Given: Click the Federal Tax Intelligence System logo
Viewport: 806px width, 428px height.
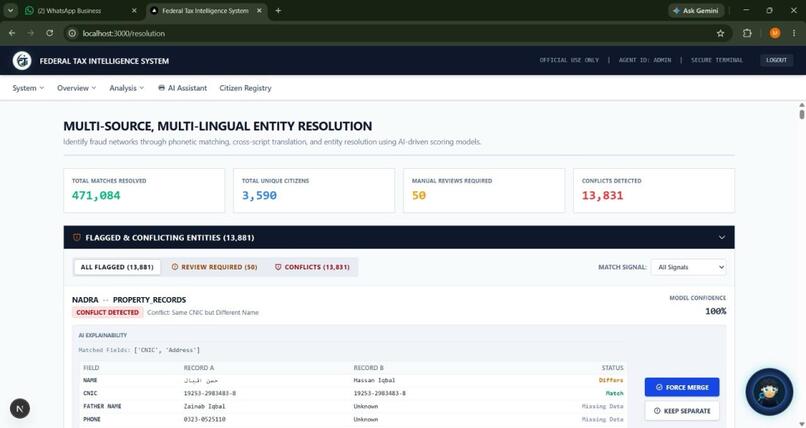Looking at the screenshot, I should [x=22, y=61].
